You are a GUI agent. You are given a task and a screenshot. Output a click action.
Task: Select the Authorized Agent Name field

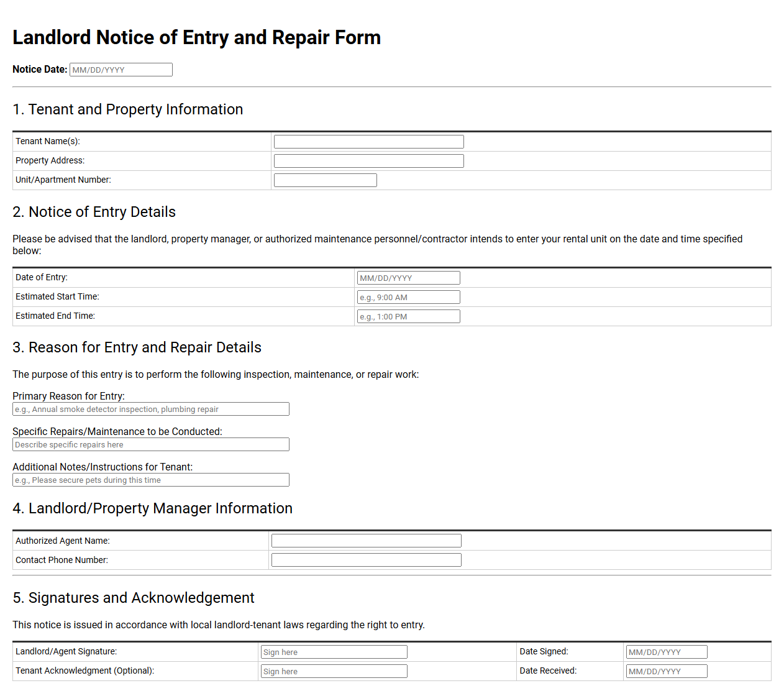(367, 541)
